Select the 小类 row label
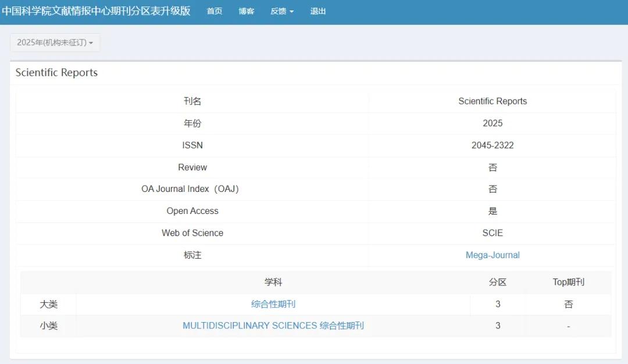The width and height of the screenshot is (628, 364). coord(48,326)
